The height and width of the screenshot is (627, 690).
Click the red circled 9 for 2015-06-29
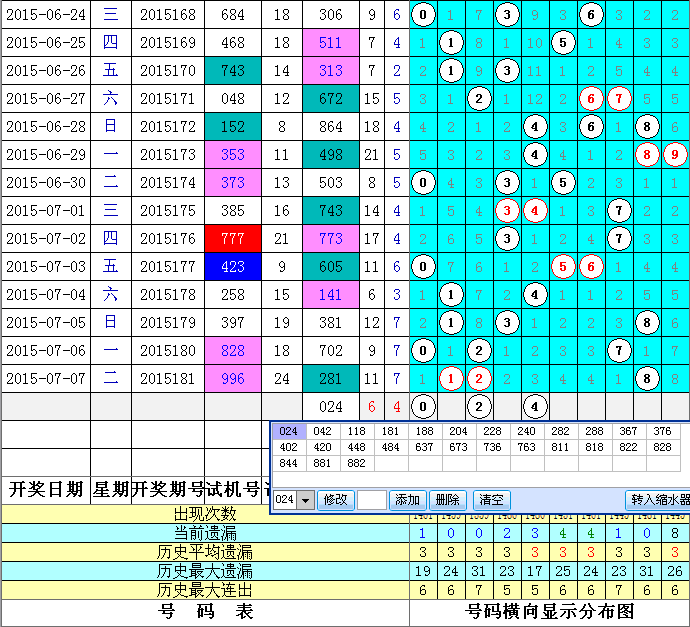[x=676, y=155]
